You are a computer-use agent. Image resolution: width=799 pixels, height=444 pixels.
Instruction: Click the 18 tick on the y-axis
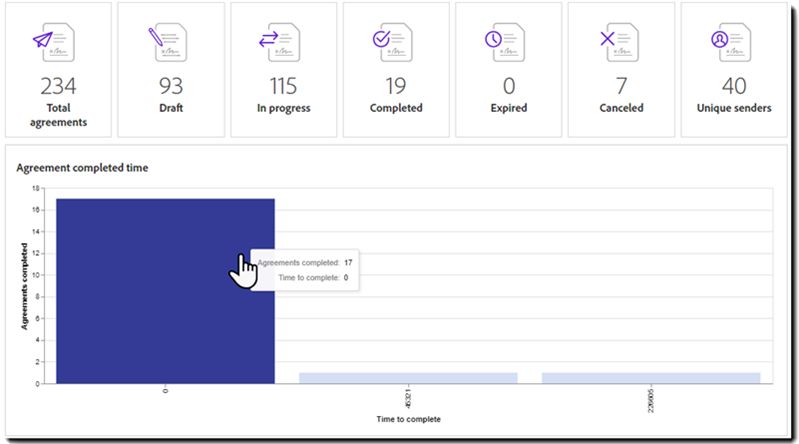pyautogui.click(x=36, y=188)
